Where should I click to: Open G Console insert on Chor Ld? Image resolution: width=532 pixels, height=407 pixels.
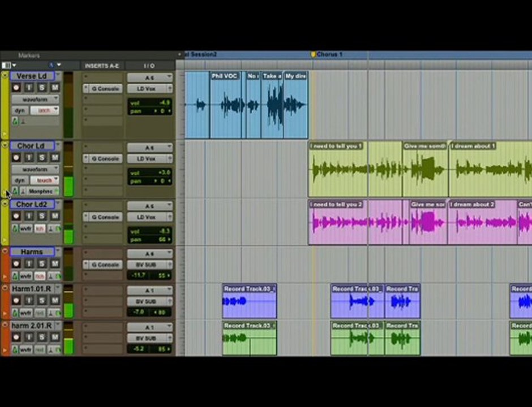pyautogui.click(x=103, y=159)
